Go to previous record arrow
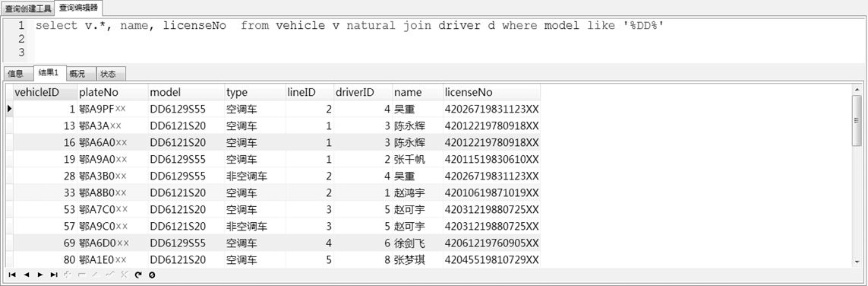The height and width of the screenshot is (286, 868). pos(27,275)
